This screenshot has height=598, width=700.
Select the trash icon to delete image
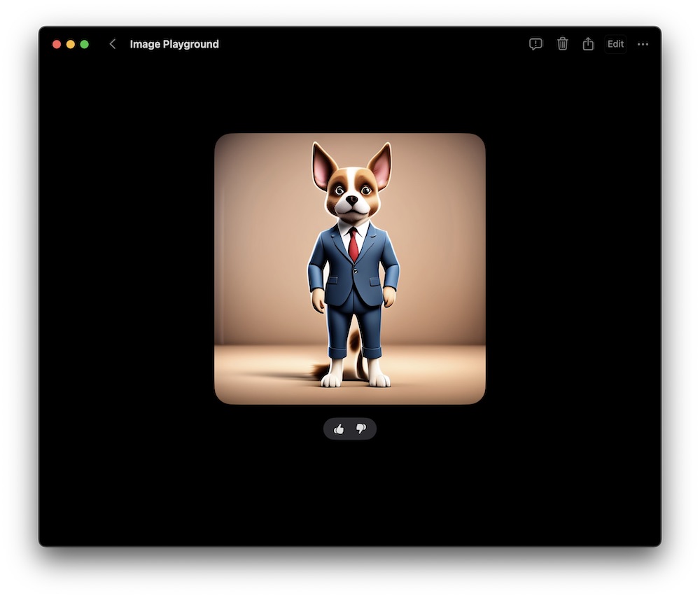[562, 43]
